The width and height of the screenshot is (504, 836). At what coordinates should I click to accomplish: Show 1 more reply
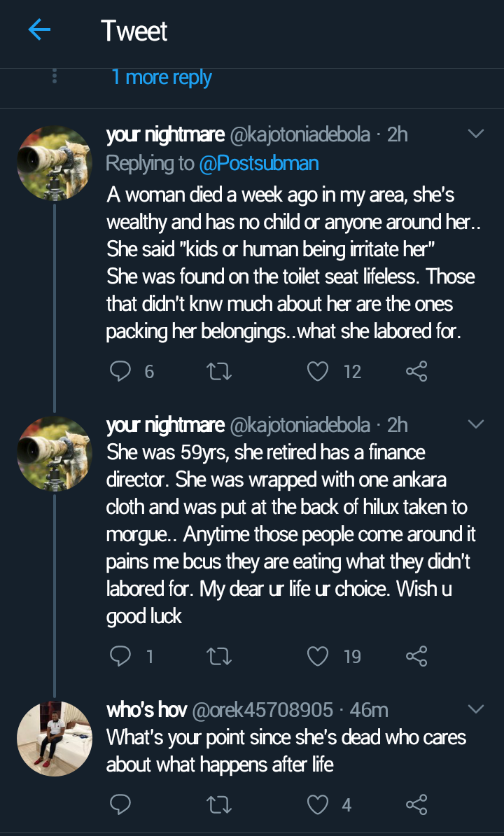point(162,77)
